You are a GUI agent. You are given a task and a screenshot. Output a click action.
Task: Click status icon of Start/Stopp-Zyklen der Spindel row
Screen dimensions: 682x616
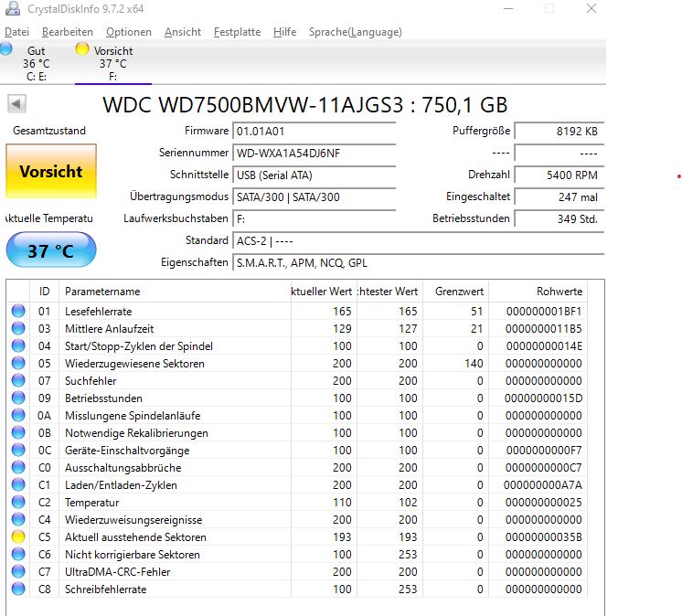point(18,345)
